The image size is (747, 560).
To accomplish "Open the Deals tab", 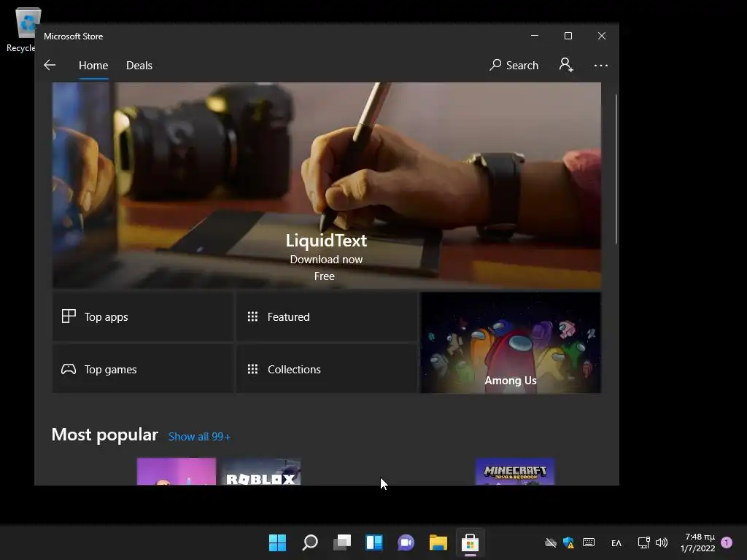I will pos(139,65).
